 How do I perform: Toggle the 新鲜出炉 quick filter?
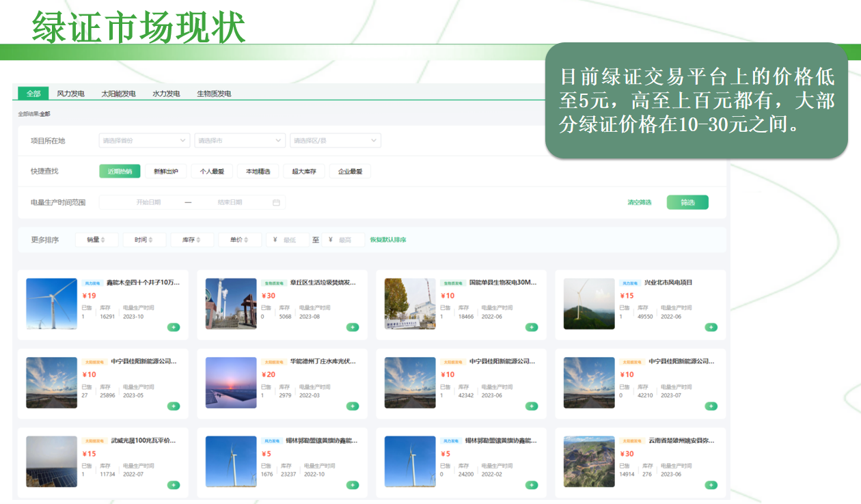point(165,171)
